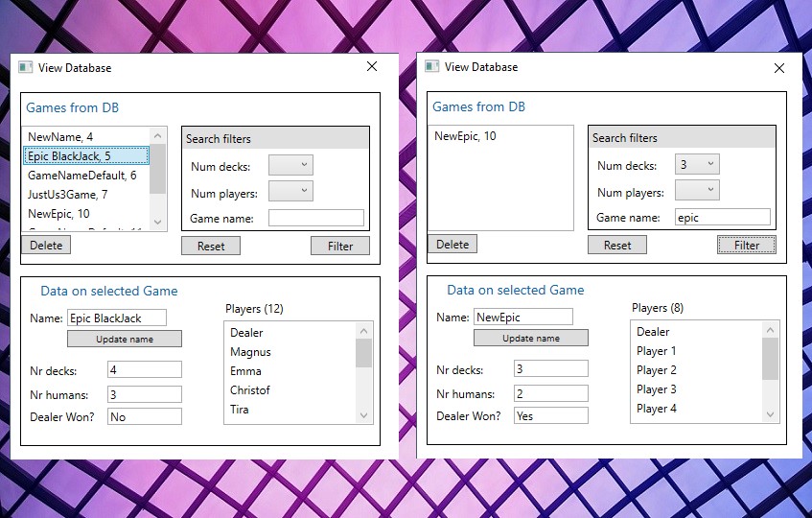812x518 pixels.
Task: Select Magnus in players list
Action: click(x=290, y=352)
